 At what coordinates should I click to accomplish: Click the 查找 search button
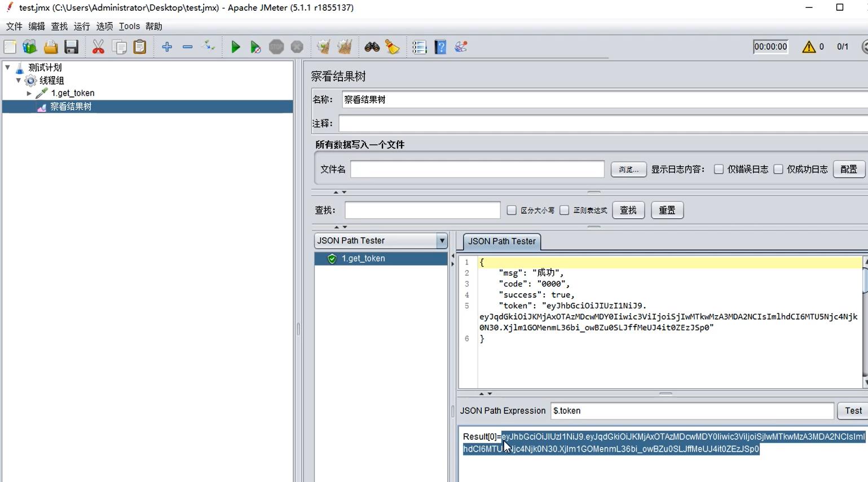tap(628, 210)
